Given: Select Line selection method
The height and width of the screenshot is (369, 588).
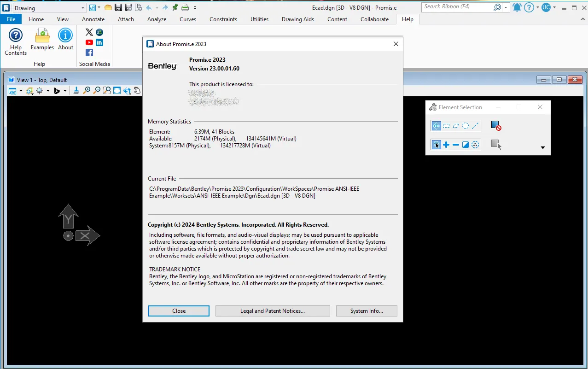Looking at the screenshot, I should click(475, 126).
